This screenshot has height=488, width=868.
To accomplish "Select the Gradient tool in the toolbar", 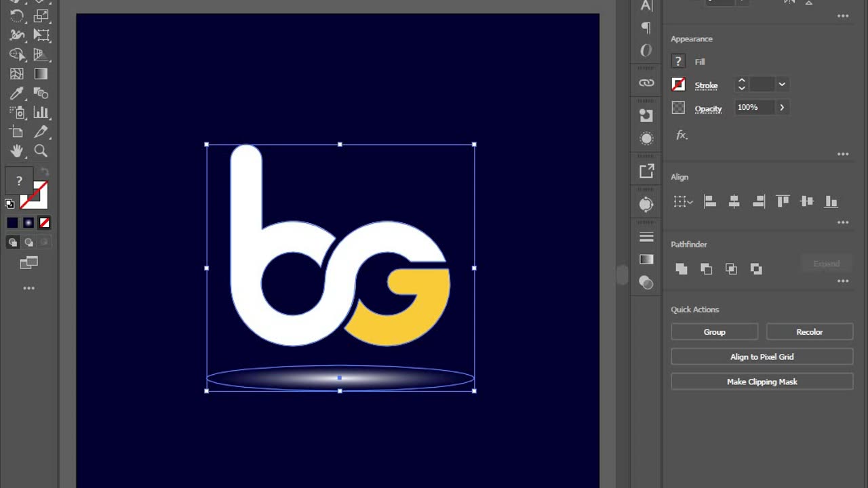I will [41, 74].
